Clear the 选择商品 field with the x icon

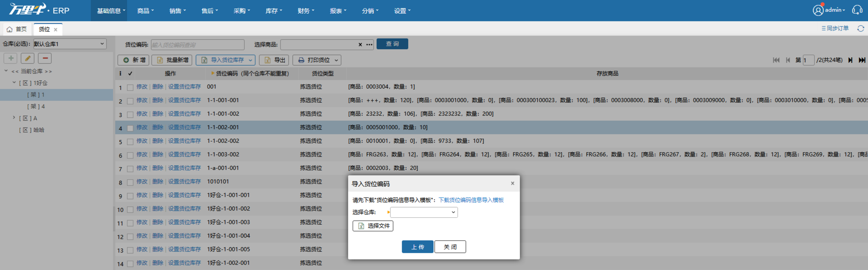[360, 45]
